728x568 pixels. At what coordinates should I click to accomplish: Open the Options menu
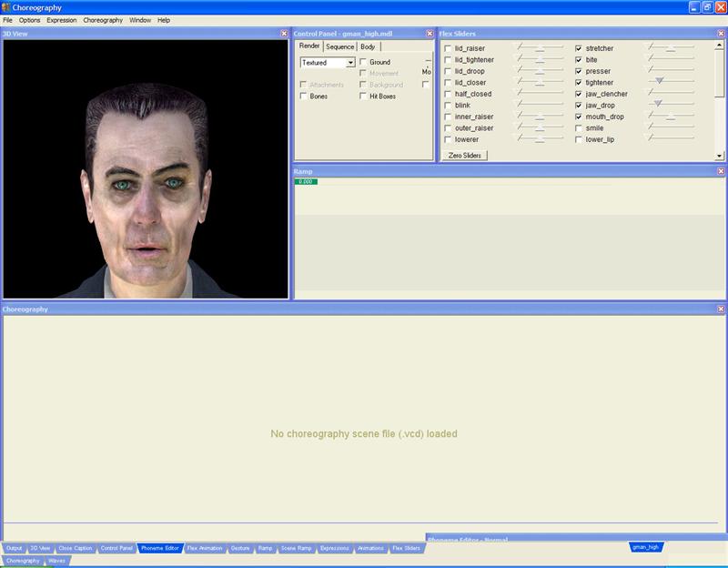click(x=29, y=19)
